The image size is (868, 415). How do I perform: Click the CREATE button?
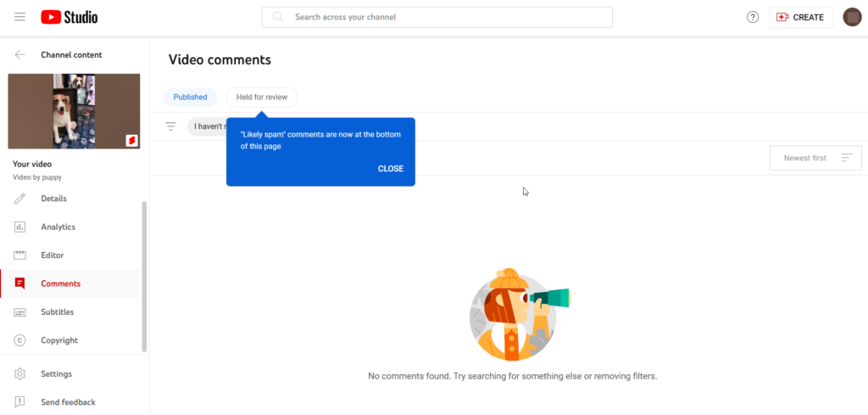801,17
